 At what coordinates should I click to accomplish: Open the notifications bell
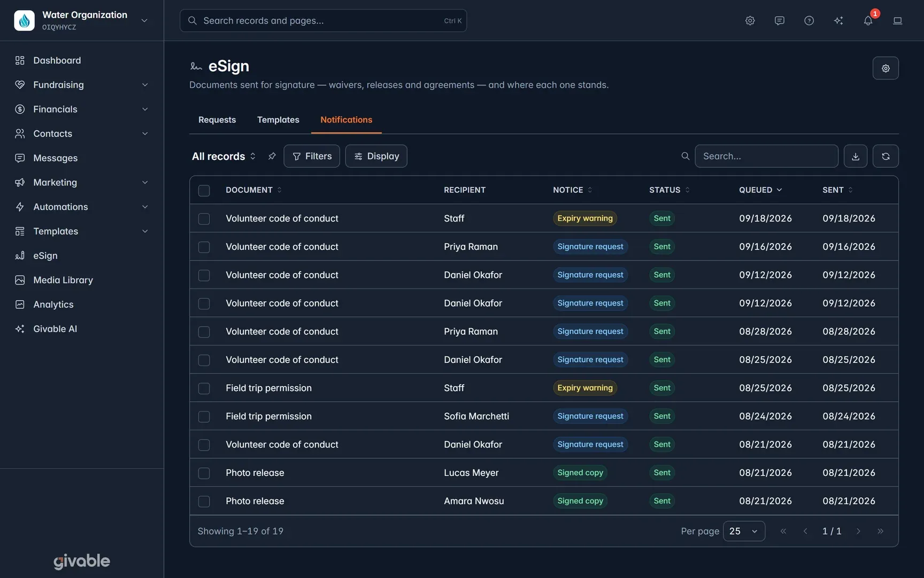pyautogui.click(x=867, y=20)
